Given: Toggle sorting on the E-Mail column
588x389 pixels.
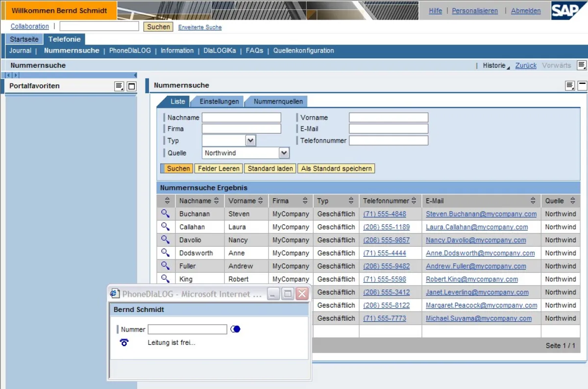Looking at the screenshot, I should 533,201.
